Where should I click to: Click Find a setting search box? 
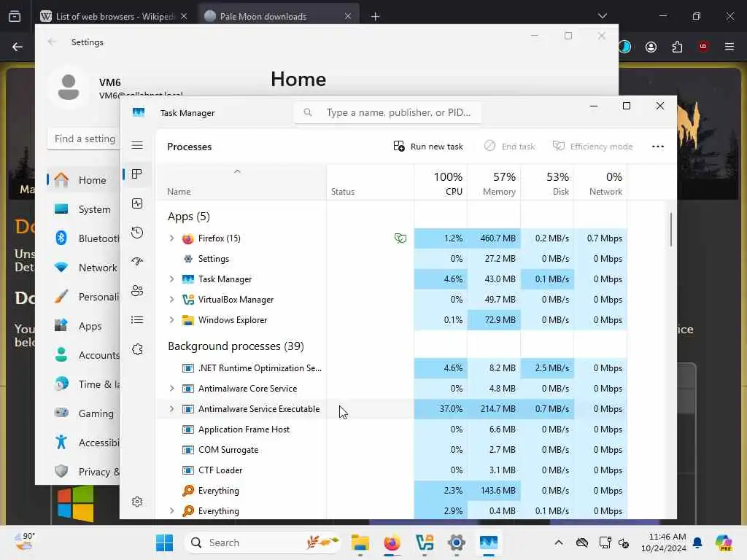coord(83,139)
